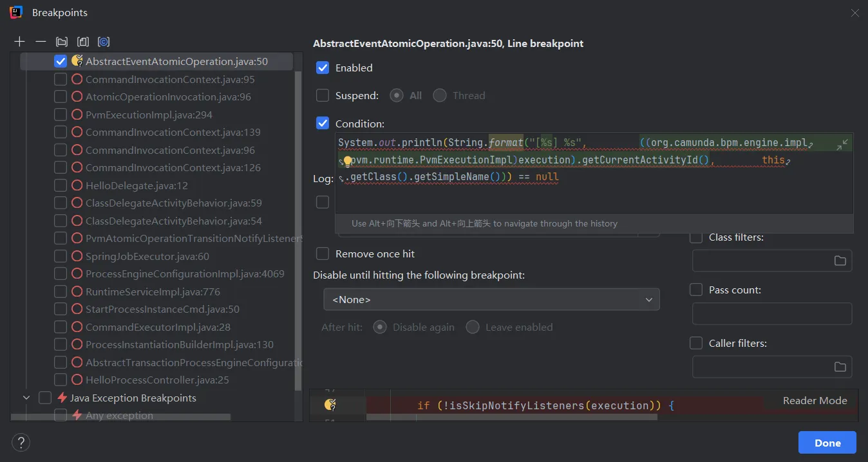
Task: Open the Disable until hitting breakpoint dropdown
Action: click(491, 300)
